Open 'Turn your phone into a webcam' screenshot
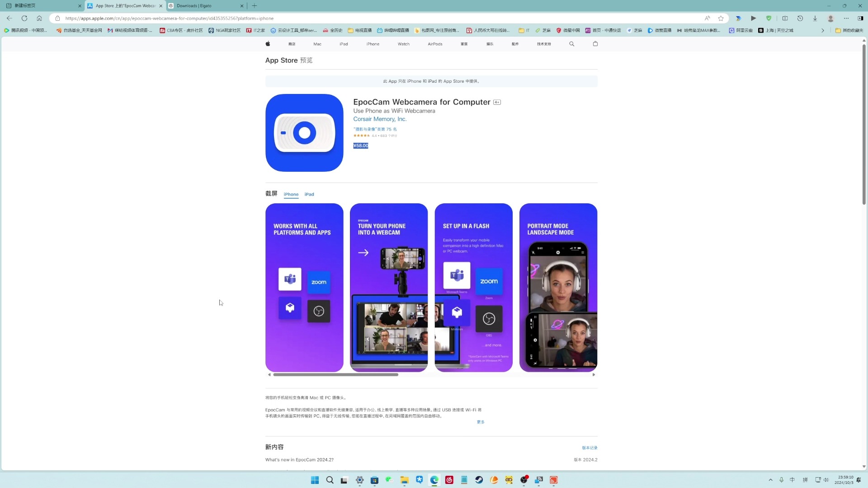 [x=389, y=288]
